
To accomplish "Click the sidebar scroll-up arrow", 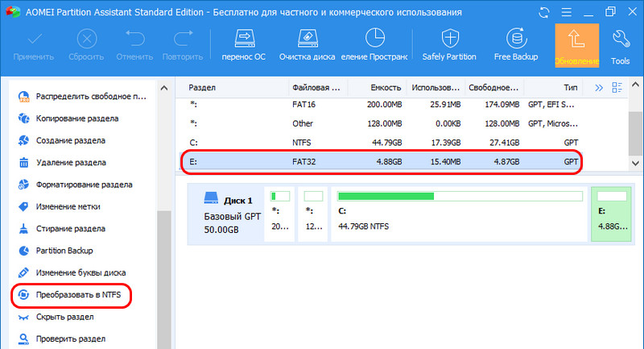I will point(164,88).
